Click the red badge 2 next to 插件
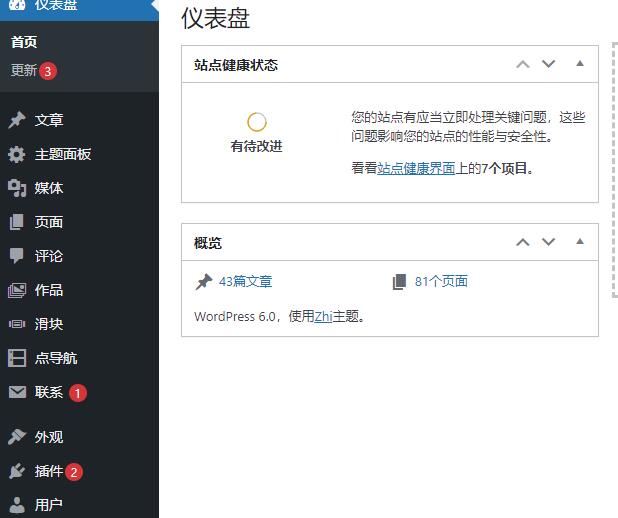 point(74,472)
